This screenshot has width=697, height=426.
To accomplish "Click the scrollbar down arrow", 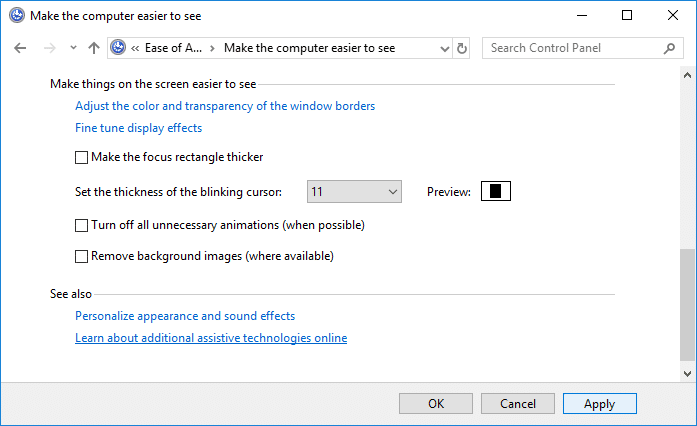I will point(688,373).
